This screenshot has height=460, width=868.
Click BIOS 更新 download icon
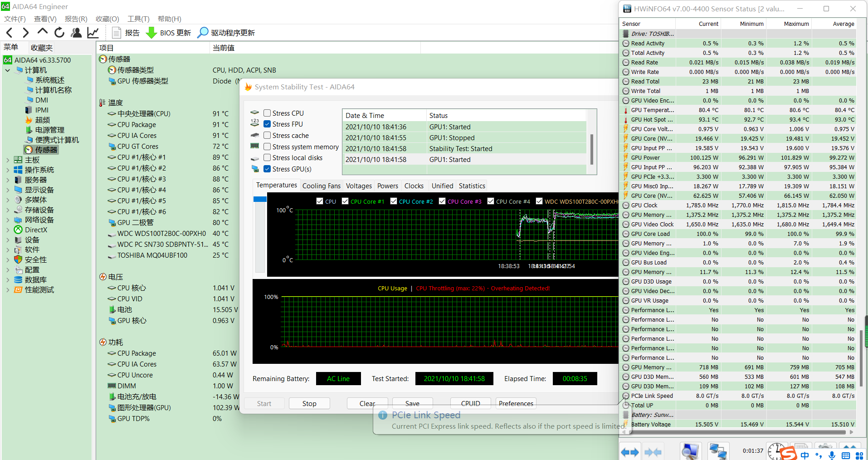point(151,33)
